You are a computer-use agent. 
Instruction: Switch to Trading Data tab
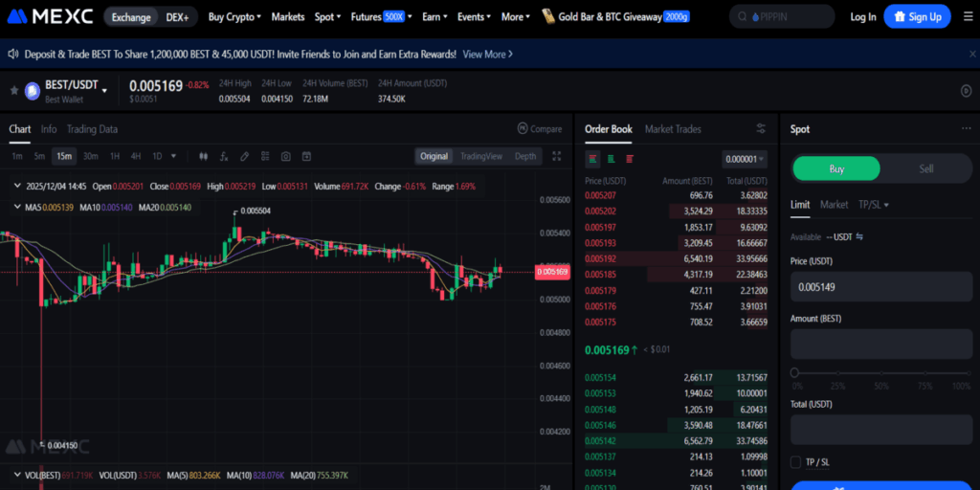point(92,129)
